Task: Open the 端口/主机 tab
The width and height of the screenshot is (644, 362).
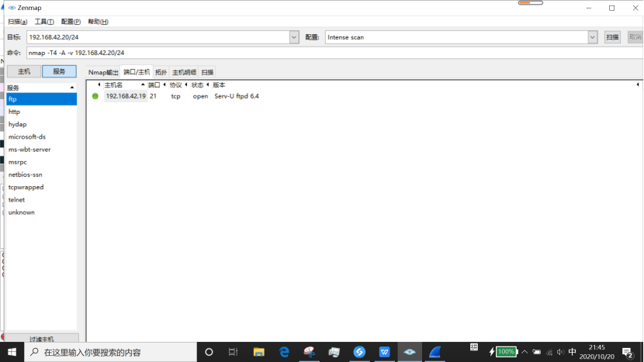Action: 137,72
